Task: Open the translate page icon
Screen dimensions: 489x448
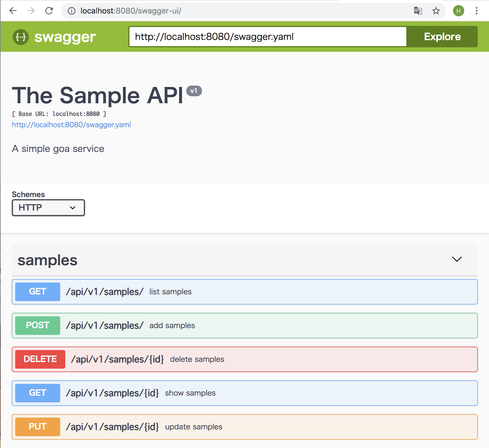Action: click(418, 11)
